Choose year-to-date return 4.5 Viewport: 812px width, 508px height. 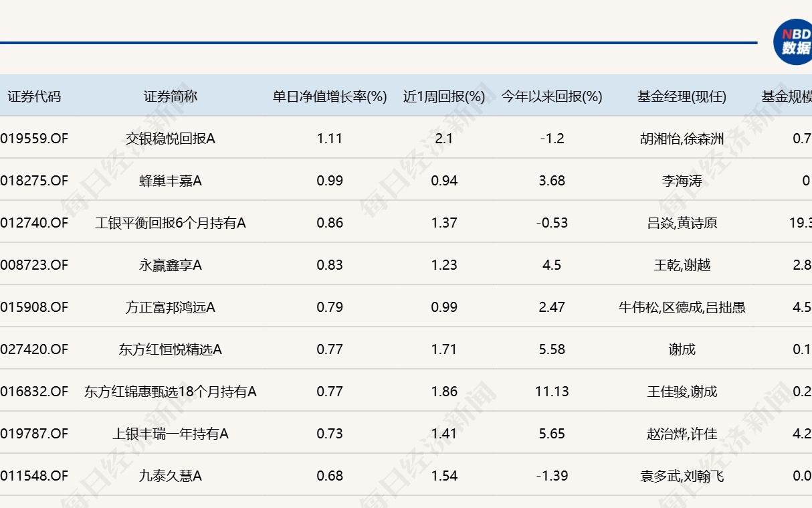(552, 265)
